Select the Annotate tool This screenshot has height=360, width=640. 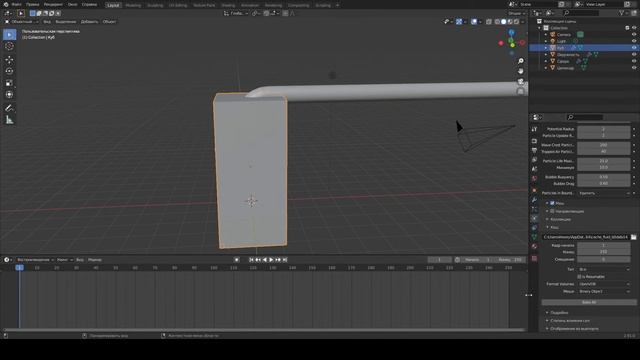coord(9,108)
